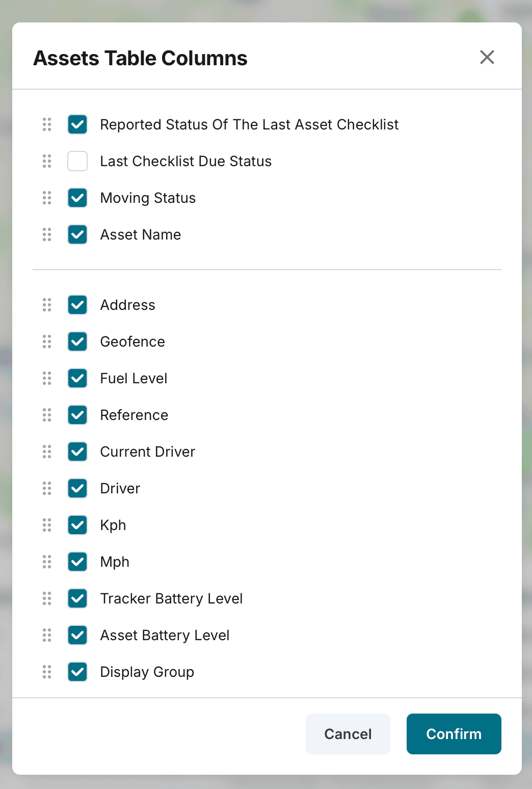Click grip icon next to Display Group
Image resolution: width=532 pixels, height=789 pixels.
pos(47,672)
